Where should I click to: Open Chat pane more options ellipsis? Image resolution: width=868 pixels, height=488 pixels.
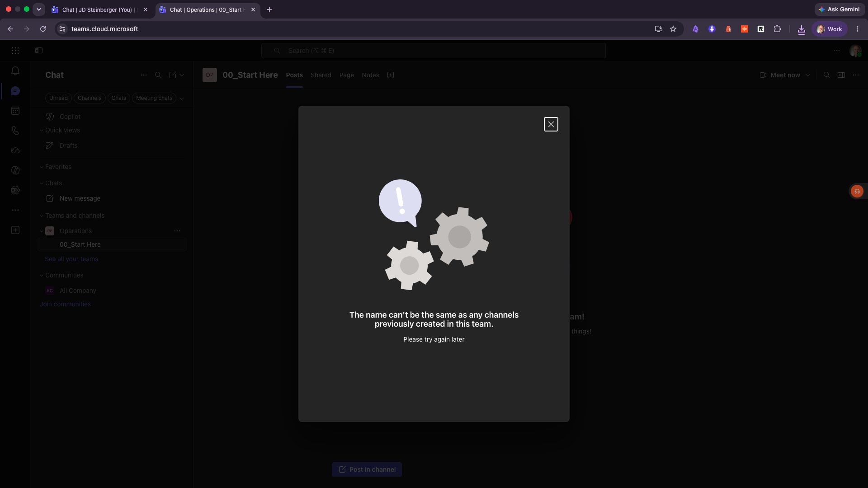(x=144, y=75)
